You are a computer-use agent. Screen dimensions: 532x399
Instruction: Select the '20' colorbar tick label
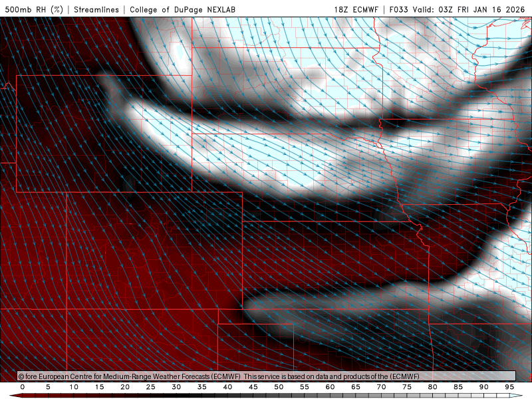click(125, 387)
